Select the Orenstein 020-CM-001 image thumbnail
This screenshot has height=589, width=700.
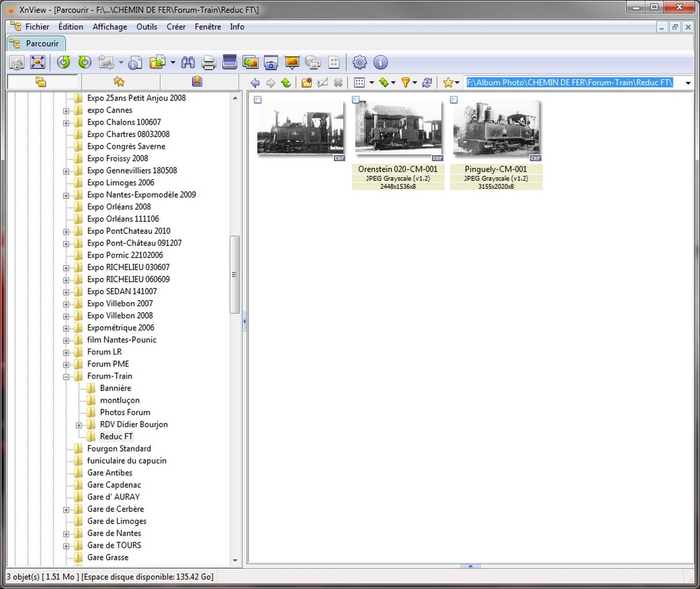pos(398,128)
